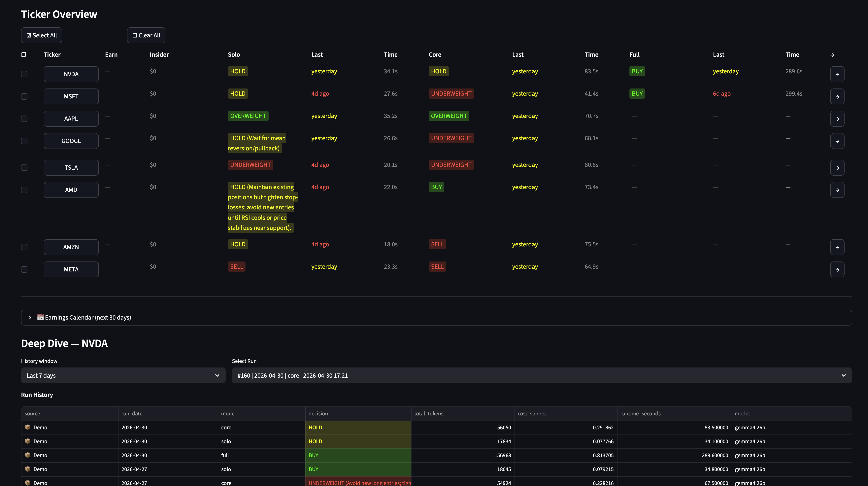Open GOOGL row arrow button
Screen dimensions: 868x486
tap(837, 141)
